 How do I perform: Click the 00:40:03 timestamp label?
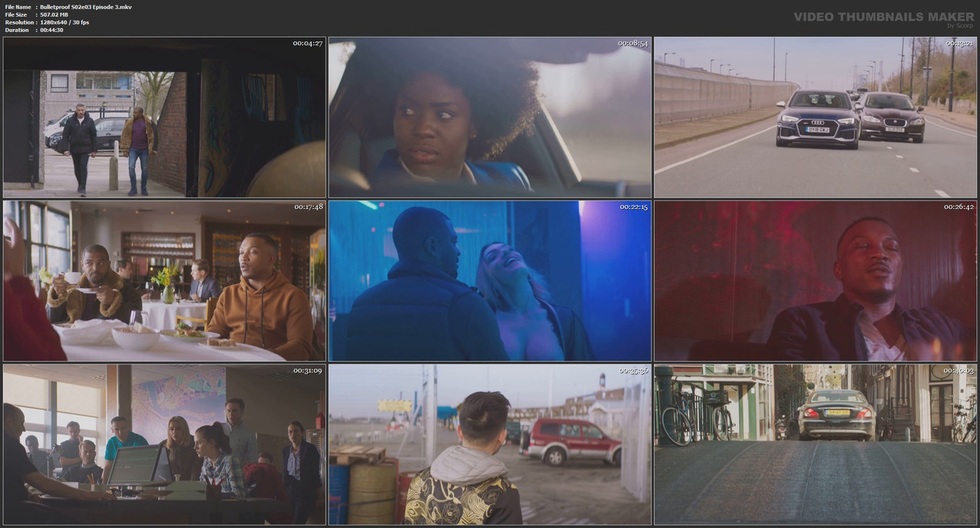click(x=959, y=370)
